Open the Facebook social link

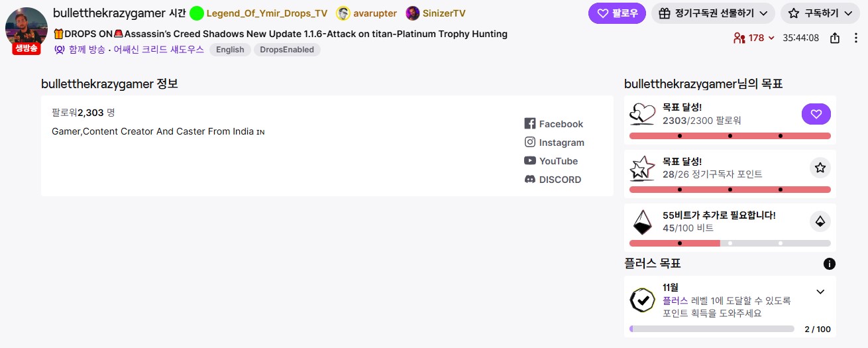[553, 124]
